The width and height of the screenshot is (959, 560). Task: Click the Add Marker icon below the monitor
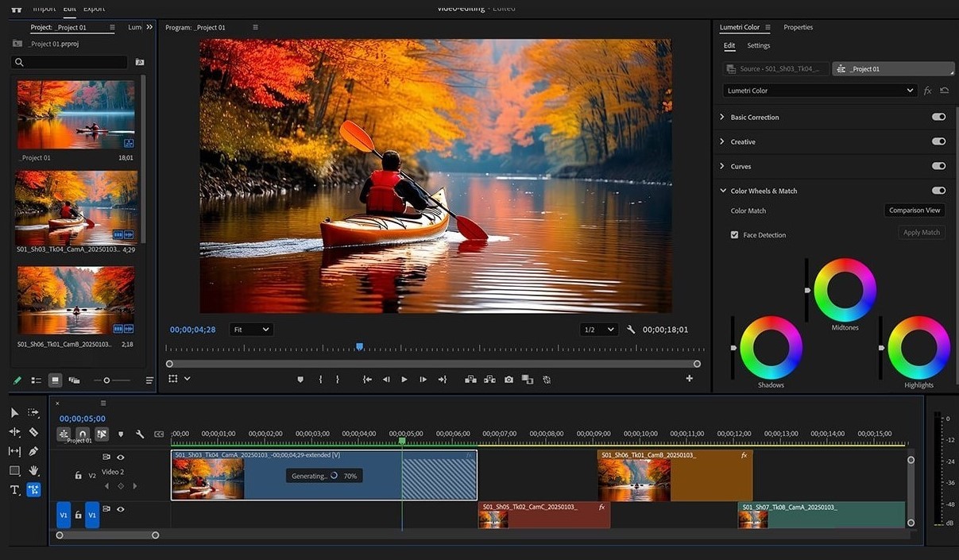[300, 380]
